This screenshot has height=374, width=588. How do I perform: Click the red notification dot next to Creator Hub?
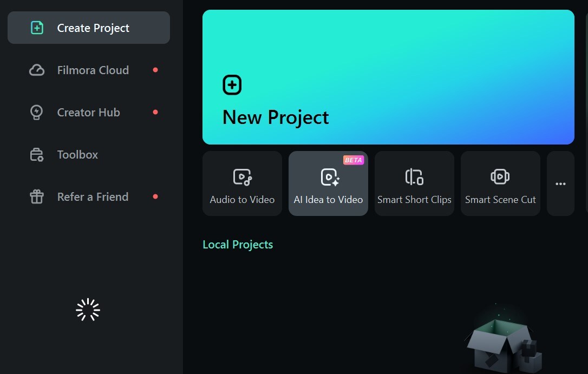coord(155,112)
